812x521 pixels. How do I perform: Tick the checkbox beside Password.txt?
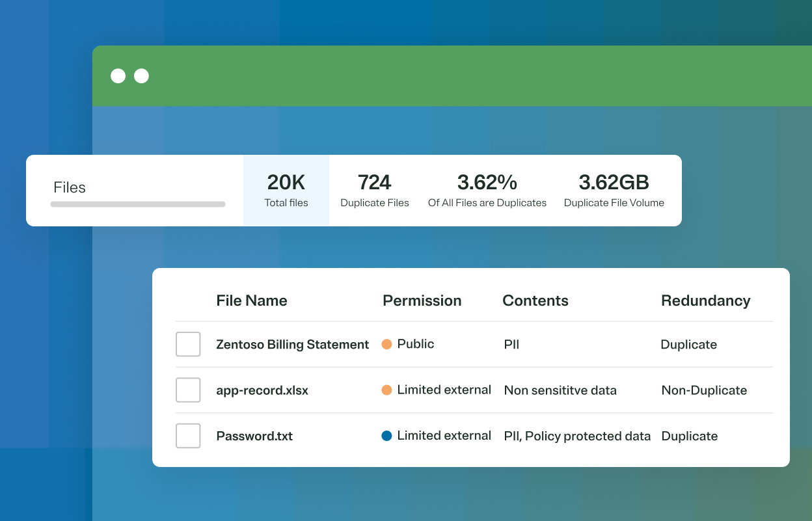188,436
